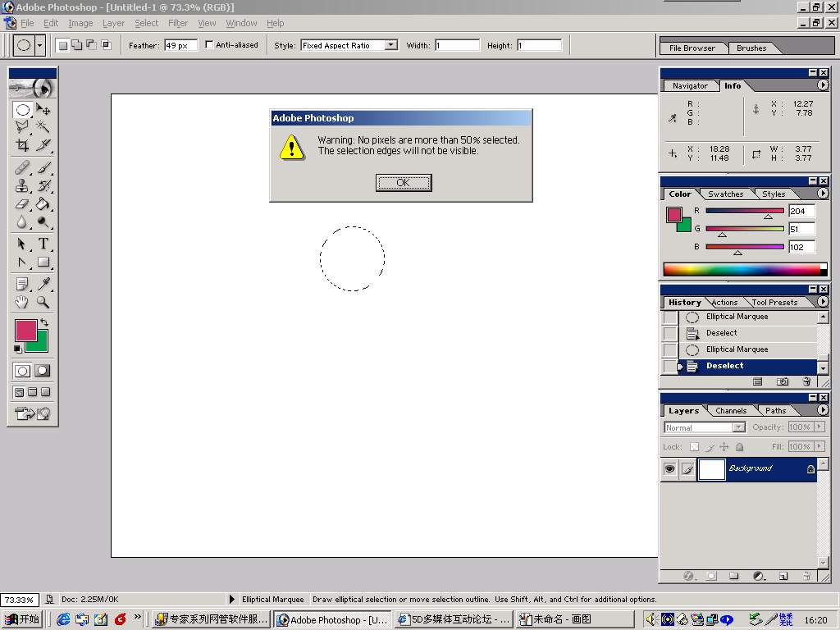Open the Brushes palette tab
This screenshot has height=630, width=840.
(x=751, y=48)
